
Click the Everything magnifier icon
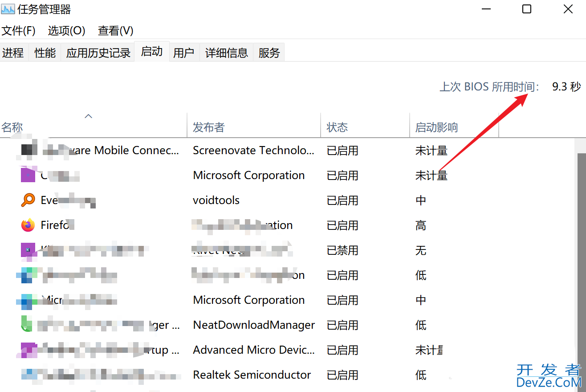point(28,200)
